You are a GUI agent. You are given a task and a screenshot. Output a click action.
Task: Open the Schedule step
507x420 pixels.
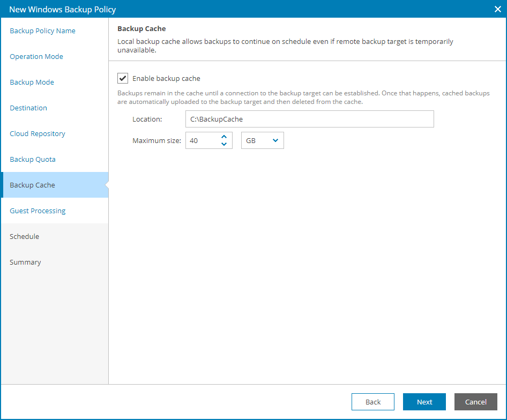point(24,236)
